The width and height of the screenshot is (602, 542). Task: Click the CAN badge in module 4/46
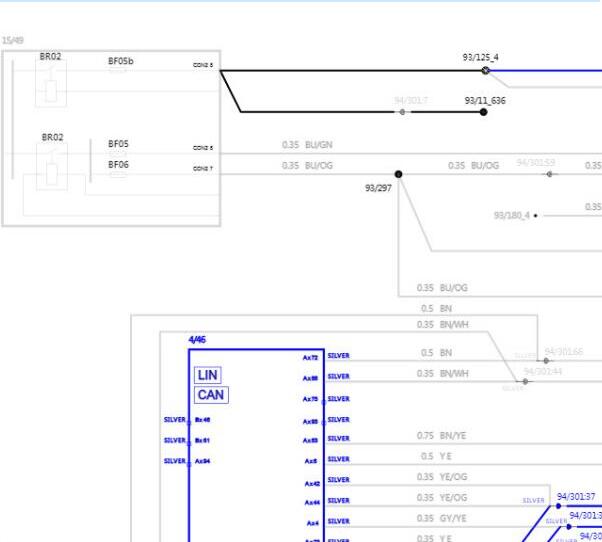click(211, 395)
